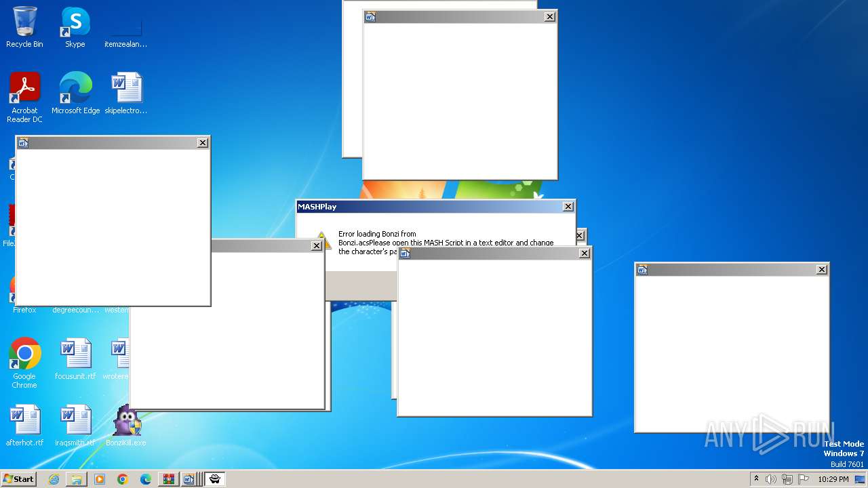The height and width of the screenshot is (488, 868).
Task: Click the title icon of the top blank window
Action: (370, 17)
